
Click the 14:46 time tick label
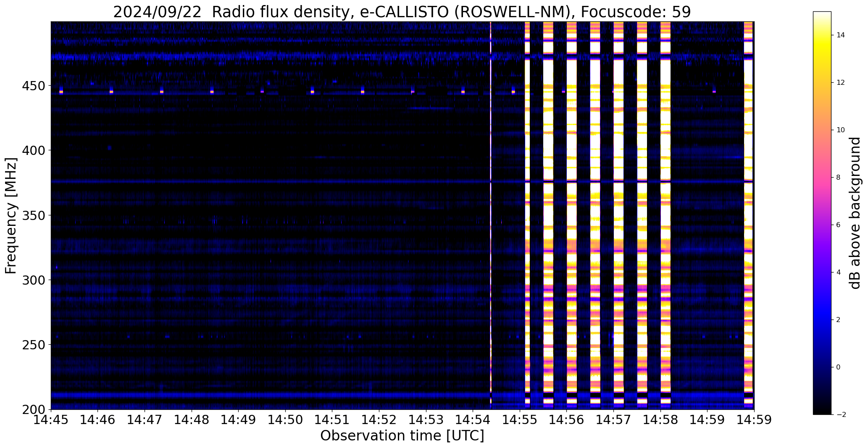[x=98, y=420]
